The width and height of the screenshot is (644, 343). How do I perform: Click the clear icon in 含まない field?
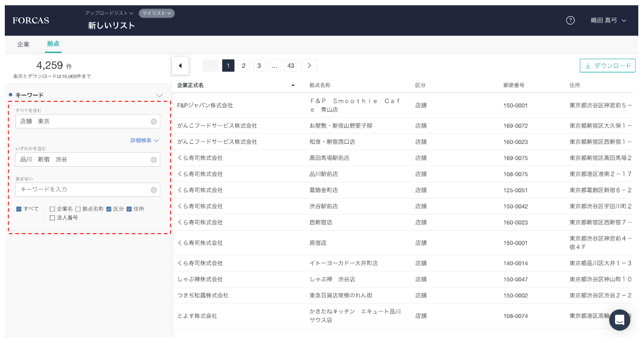click(154, 190)
